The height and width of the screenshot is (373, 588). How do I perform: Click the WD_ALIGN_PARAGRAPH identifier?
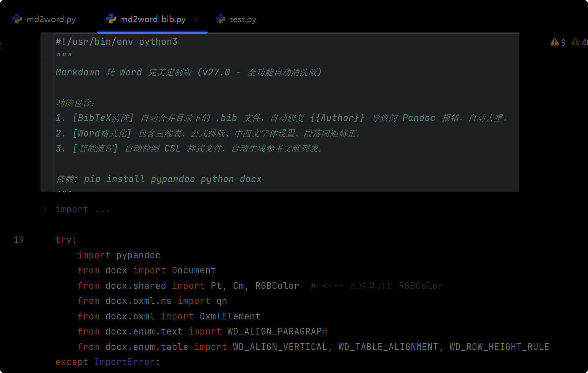tap(277, 331)
